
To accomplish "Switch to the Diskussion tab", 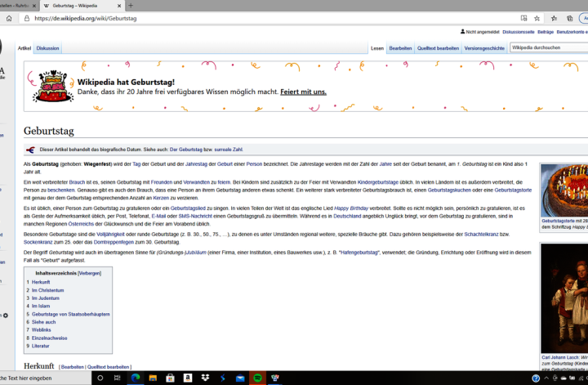I will pyautogui.click(x=47, y=48).
